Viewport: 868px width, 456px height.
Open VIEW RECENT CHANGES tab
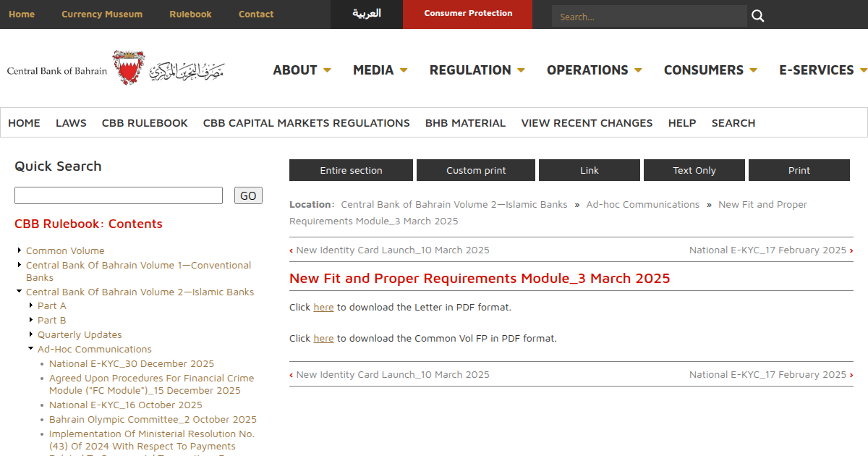587,122
